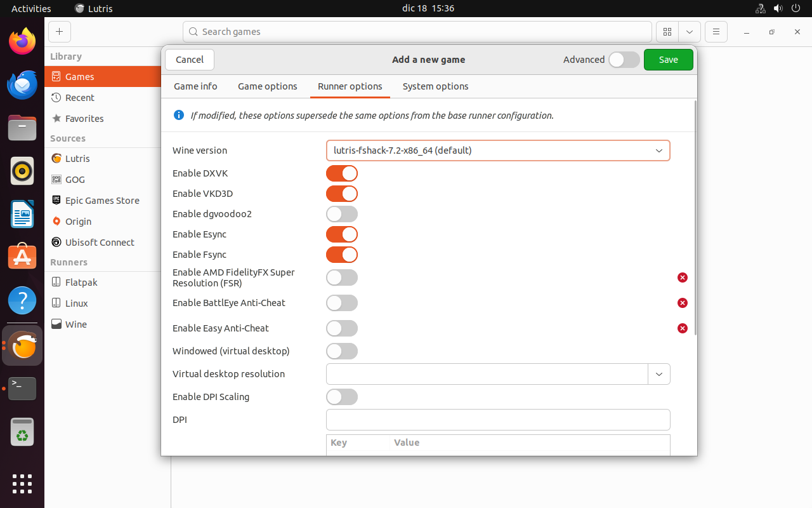Open the Game options tab

pyautogui.click(x=268, y=86)
